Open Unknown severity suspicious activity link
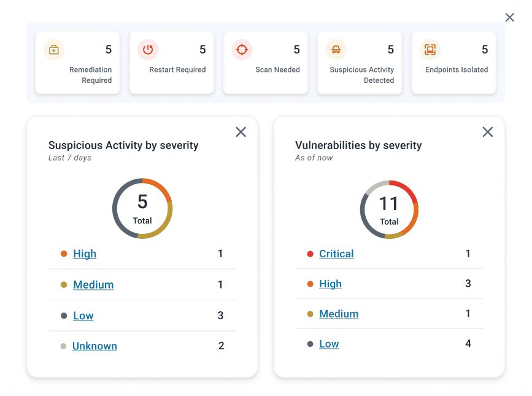532x396 pixels. point(94,346)
